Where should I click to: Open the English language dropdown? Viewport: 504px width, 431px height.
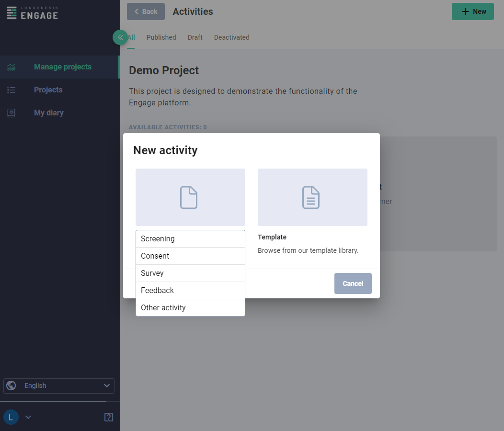[58, 386]
